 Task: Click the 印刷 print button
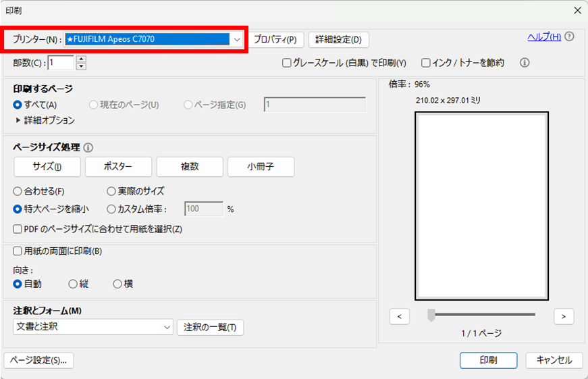[489, 361]
